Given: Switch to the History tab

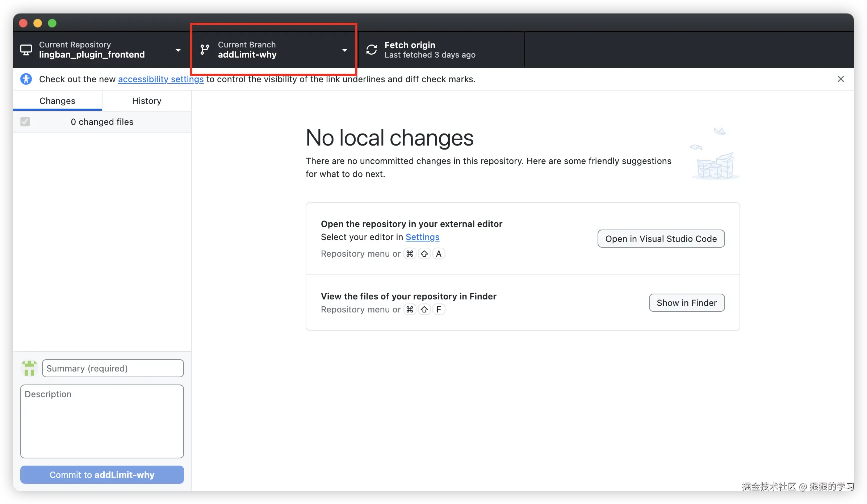Looking at the screenshot, I should coord(147,101).
